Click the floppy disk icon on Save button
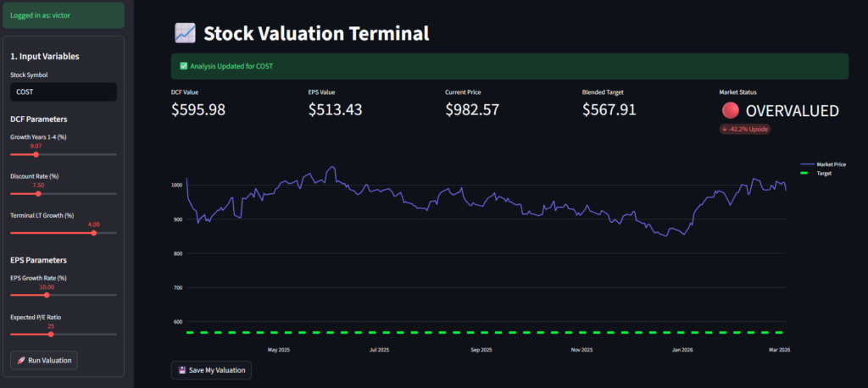Viewport: 868px width, 388px height. pos(181,370)
